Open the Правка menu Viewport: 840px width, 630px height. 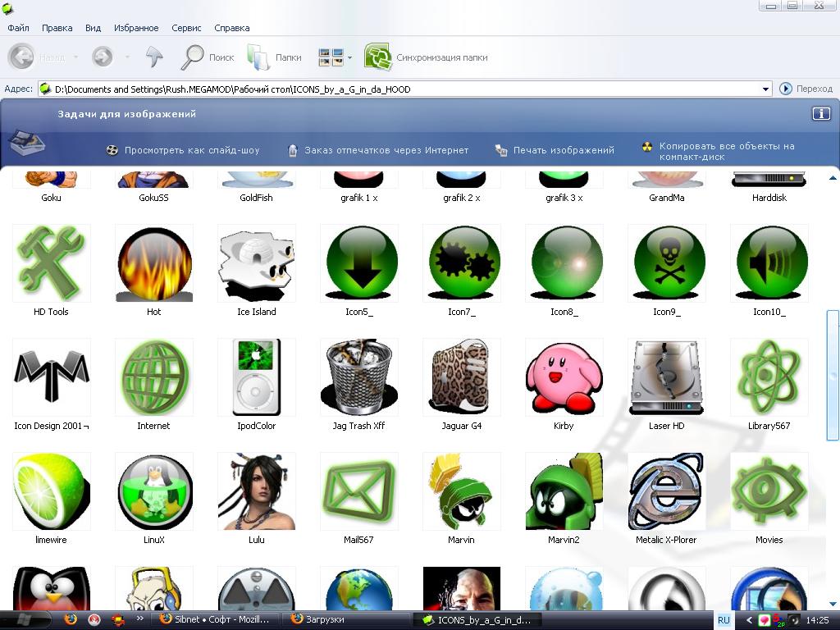pyautogui.click(x=57, y=28)
